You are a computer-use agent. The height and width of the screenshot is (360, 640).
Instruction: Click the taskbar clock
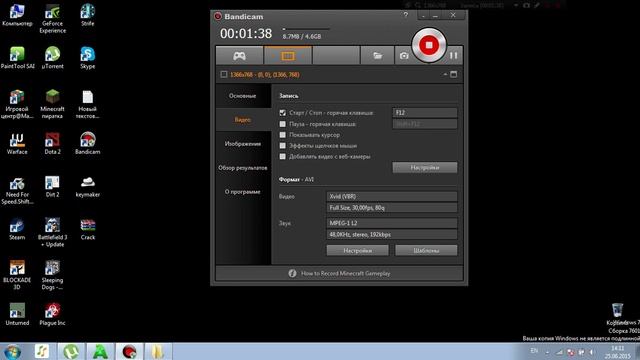tap(617, 352)
